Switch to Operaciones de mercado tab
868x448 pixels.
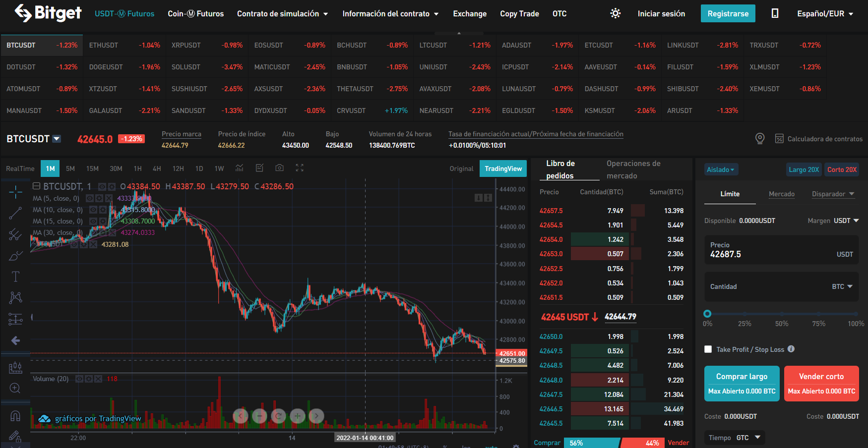point(633,169)
